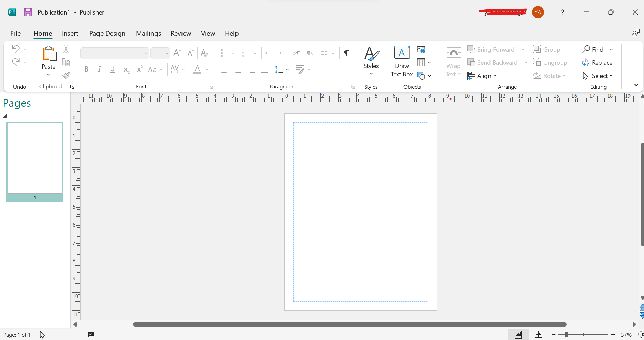Align text left
644x340 pixels.
(x=225, y=69)
